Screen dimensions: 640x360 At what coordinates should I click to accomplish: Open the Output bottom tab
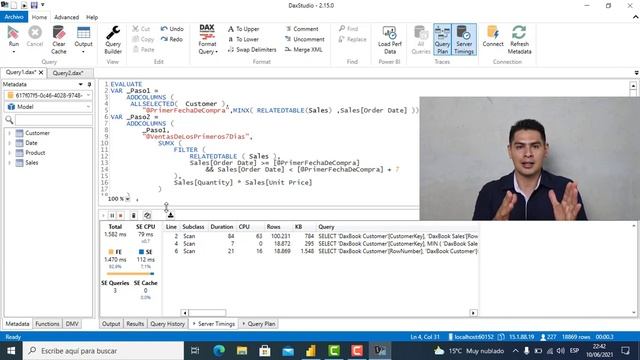click(x=111, y=324)
